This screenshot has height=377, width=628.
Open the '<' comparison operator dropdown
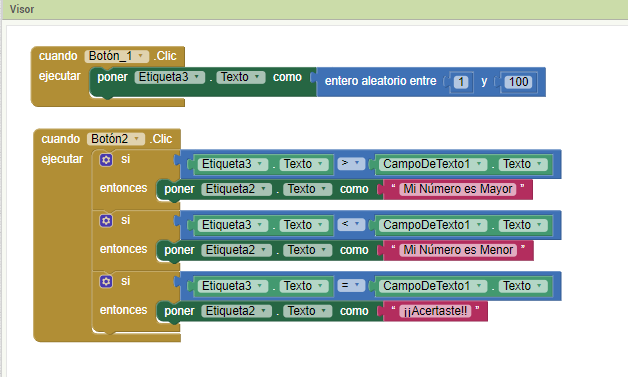click(351, 224)
